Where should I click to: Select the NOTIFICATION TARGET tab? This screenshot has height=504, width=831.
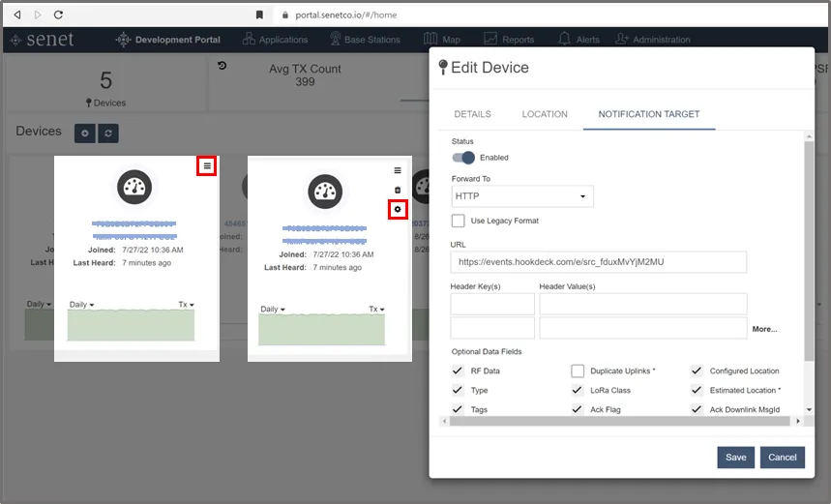649,114
